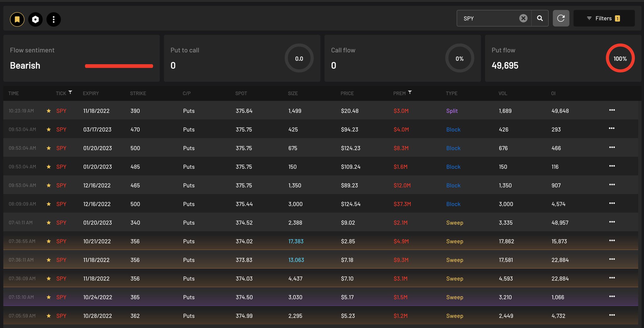Open the Filters panel
The width and height of the screenshot is (644, 328).
tap(604, 18)
